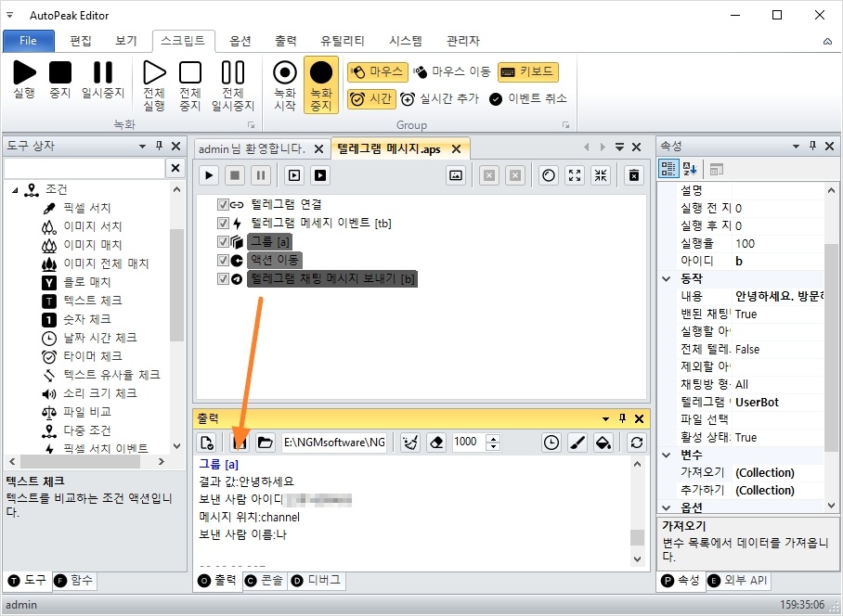Select 픽셀 서치 in toolbox
Viewport: 843px width, 616px height.
tap(86, 208)
